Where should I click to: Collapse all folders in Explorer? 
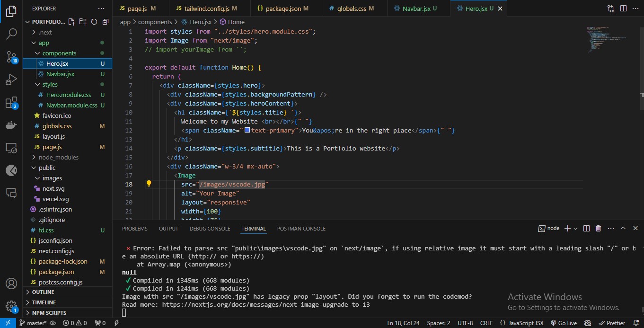(105, 22)
